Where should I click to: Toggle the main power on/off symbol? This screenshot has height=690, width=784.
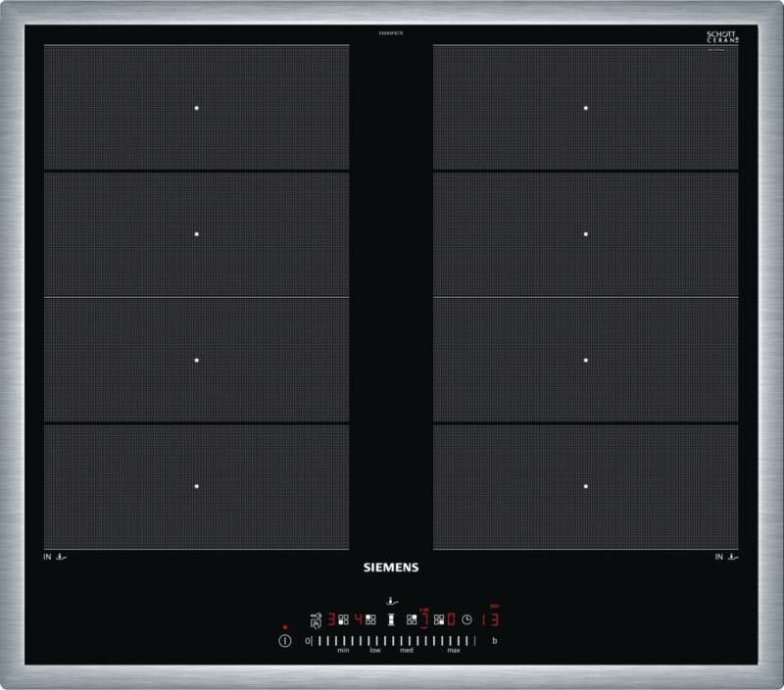[x=283, y=641]
